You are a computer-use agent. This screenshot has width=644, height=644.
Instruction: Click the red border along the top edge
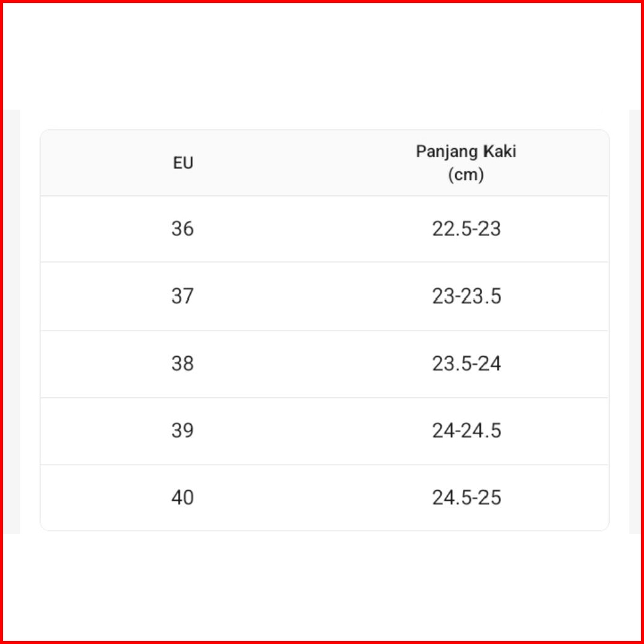(322, 2)
